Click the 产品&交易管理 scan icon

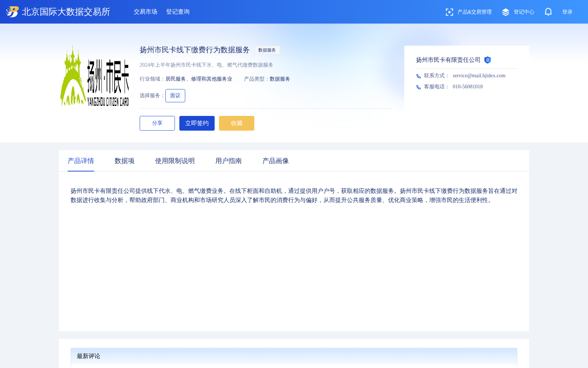click(x=449, y=12)
